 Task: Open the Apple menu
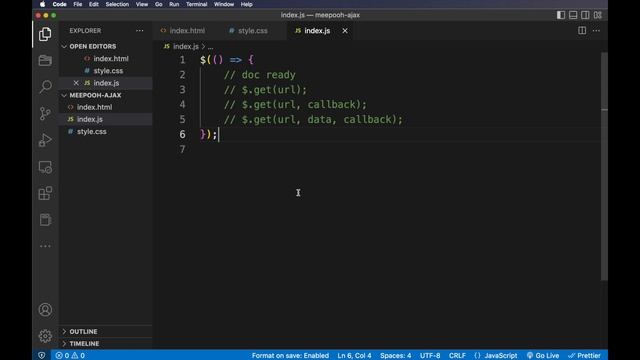coord(42,4)
